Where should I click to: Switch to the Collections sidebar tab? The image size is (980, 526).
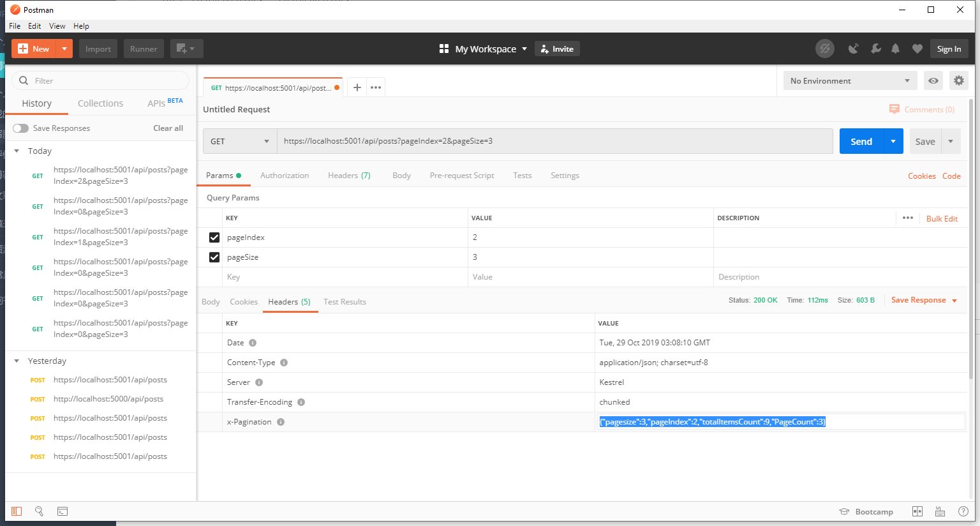pyautogui.click(x=100, y=103)
